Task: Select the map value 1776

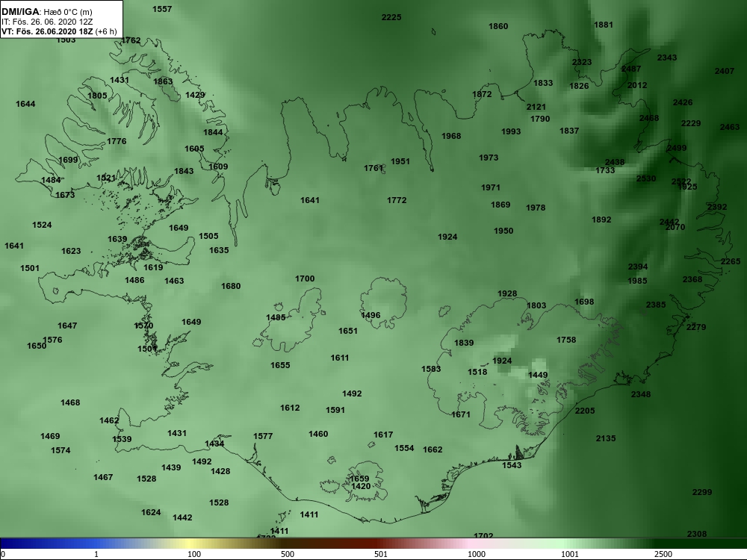Action: 117,141
